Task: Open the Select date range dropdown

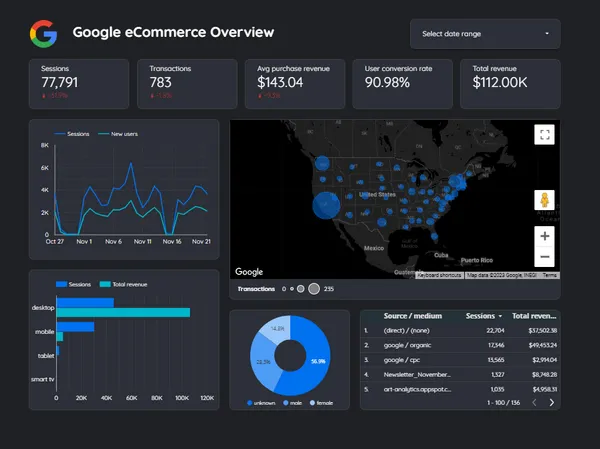Action: pos(485,34)
